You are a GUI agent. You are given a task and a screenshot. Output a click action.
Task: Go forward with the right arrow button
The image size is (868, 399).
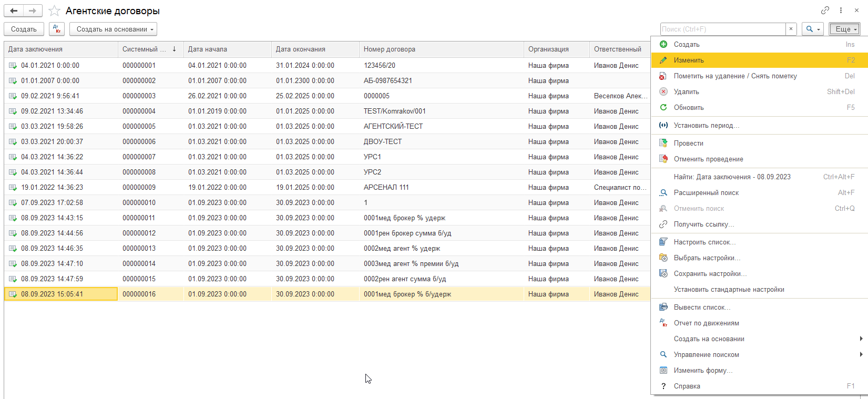(x=33, y=11)
